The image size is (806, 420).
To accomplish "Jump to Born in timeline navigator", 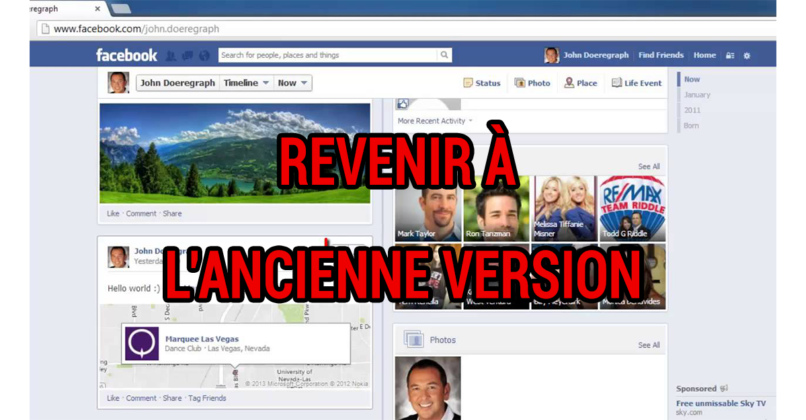I will pos(691,125).
